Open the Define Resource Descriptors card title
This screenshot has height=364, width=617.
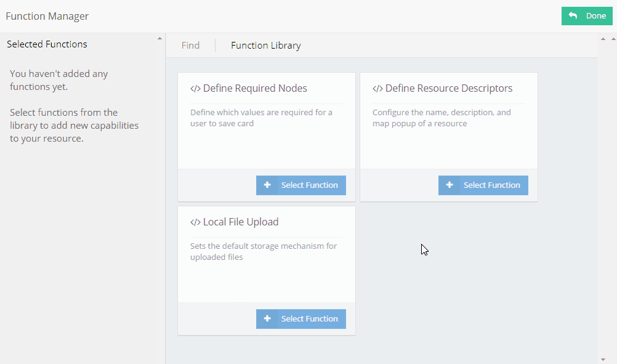(x=449, y=89)
